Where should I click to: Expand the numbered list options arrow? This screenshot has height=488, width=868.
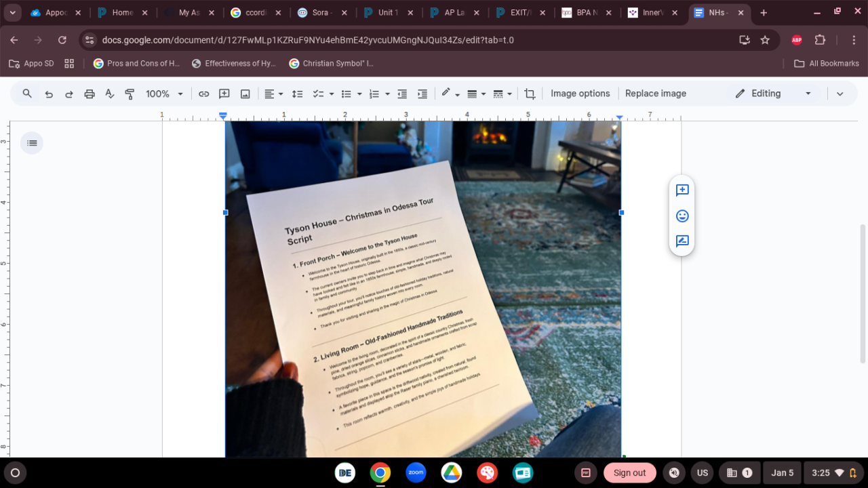click(387, 94)
